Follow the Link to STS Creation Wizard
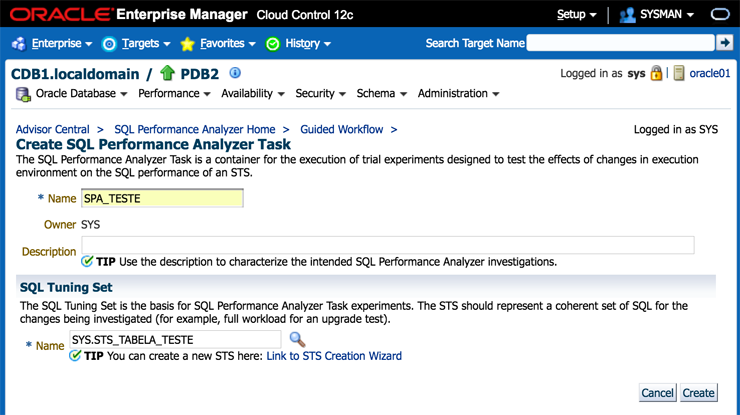Image resolution: width=740 pixels, height=415 pixels. 333,356
